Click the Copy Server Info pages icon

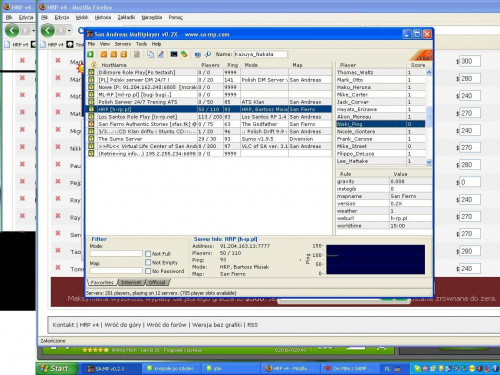pyautogui.click(x=150, y=54)
